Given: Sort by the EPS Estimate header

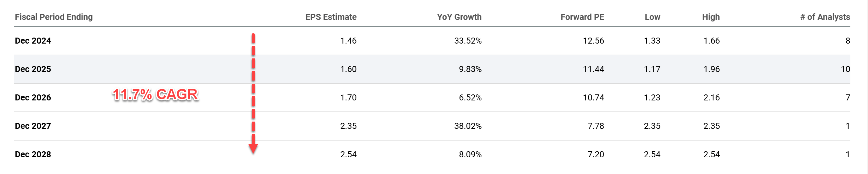Looking at the screenshot, I should coord(331,17).
